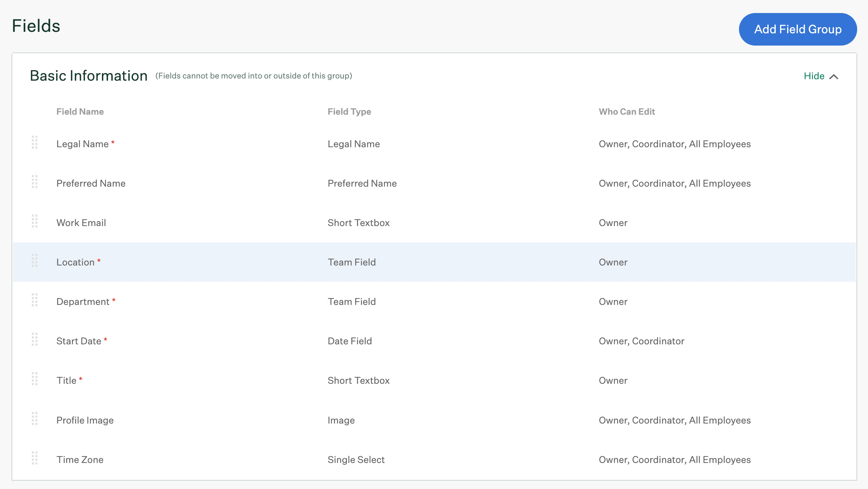Click Owner in the Title row
Viewport: 868px width, 489px height.
[x=613, y=380]
